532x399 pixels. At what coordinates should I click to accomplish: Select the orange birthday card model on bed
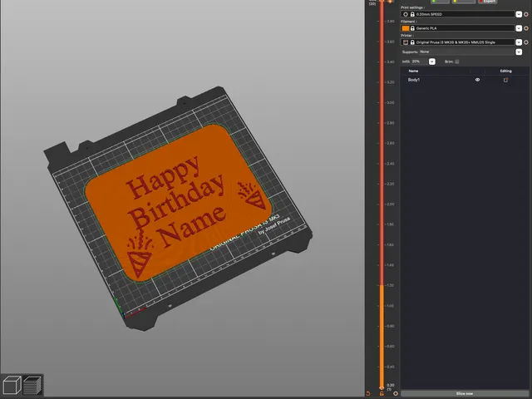pyautogui.click(x=178, y=203)
